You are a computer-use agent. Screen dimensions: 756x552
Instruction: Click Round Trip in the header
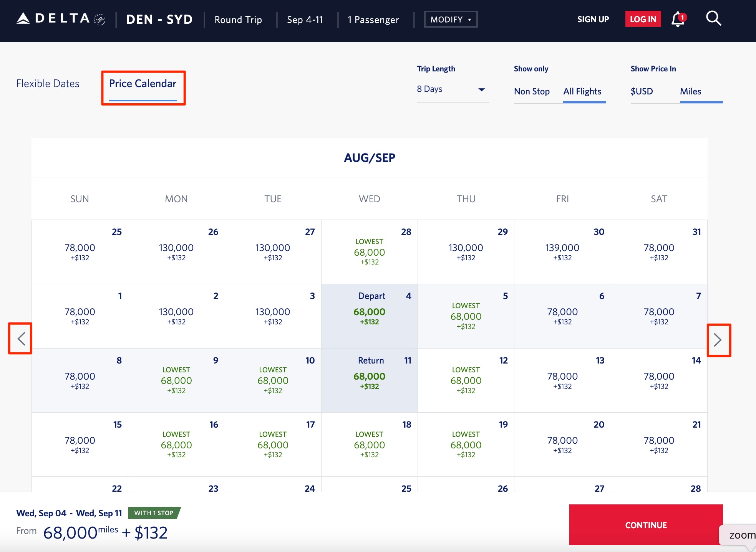(x=238, y=20)
